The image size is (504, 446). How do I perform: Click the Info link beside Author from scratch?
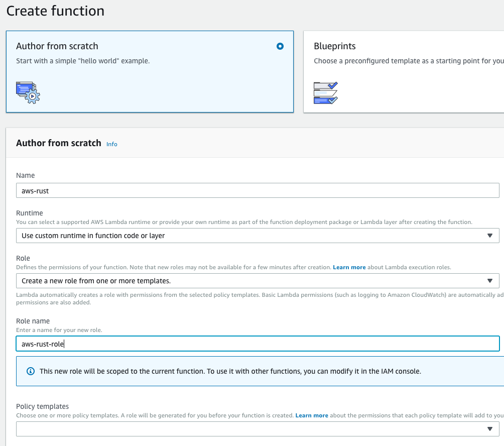click(x=111, y=144)
